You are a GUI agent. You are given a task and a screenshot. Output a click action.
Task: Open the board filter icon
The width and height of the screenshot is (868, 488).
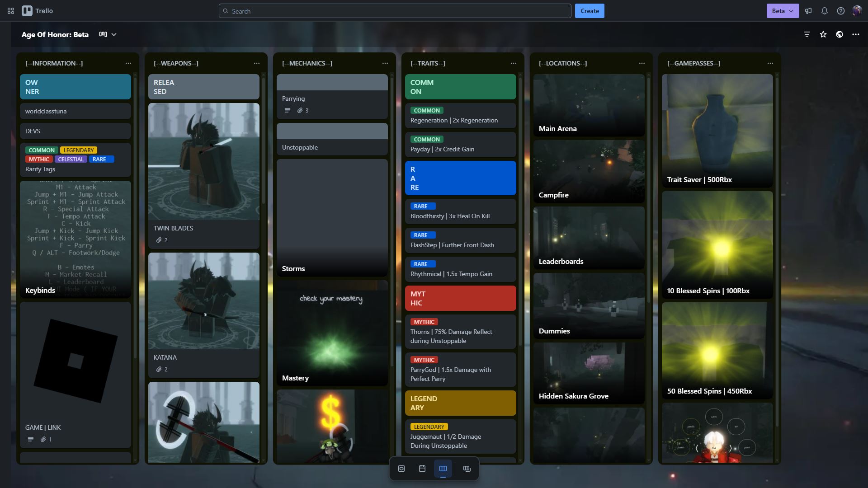tap(807, 34)
